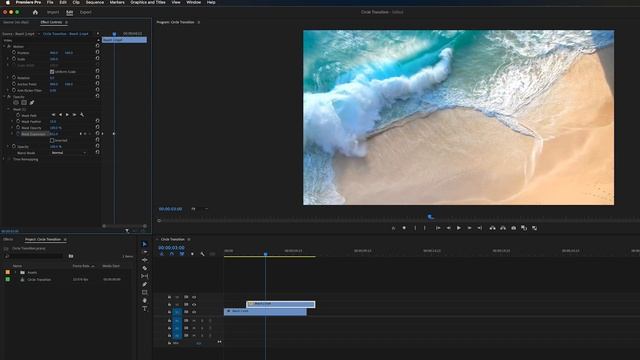The height and width of the screenshot is (360, 640).
Task: Track selected mask backward
Action: [x=60, y=115]
